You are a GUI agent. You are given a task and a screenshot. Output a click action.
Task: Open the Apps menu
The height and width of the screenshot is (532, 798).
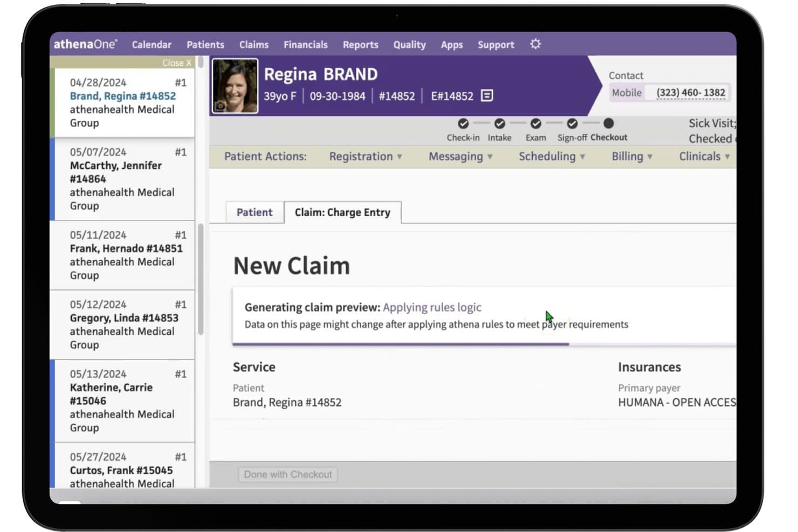coord(452,45)
